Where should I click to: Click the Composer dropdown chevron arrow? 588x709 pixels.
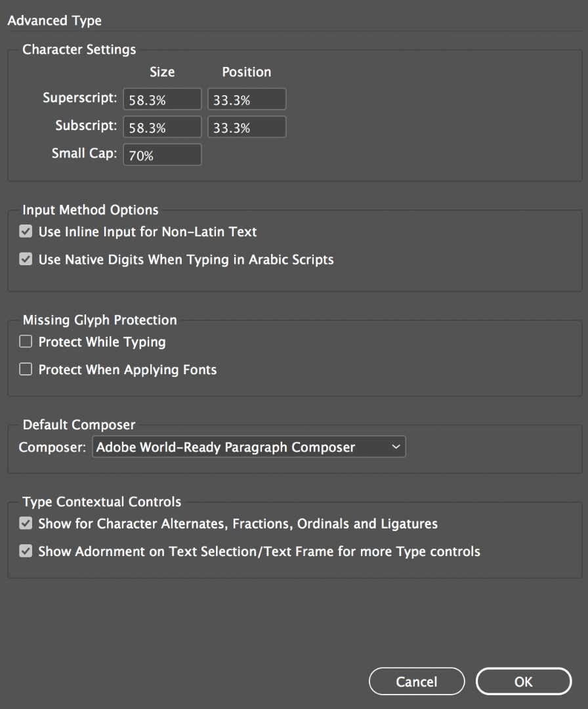click(x=396, y=447)
